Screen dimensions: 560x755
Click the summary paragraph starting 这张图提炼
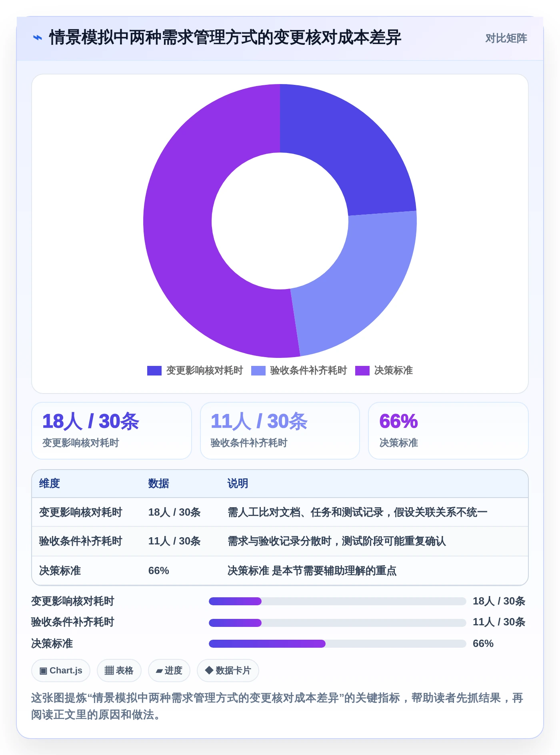[277, 706]
